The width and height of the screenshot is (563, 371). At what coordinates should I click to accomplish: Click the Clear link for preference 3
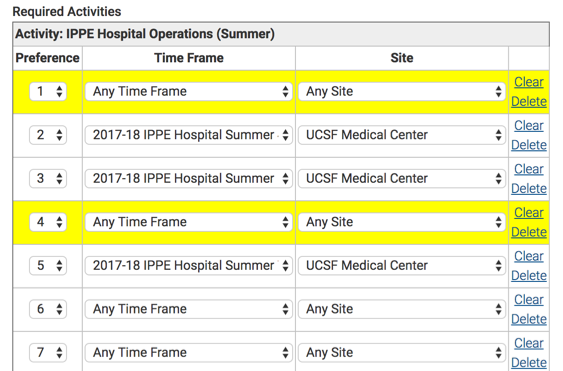coord(529,169)
